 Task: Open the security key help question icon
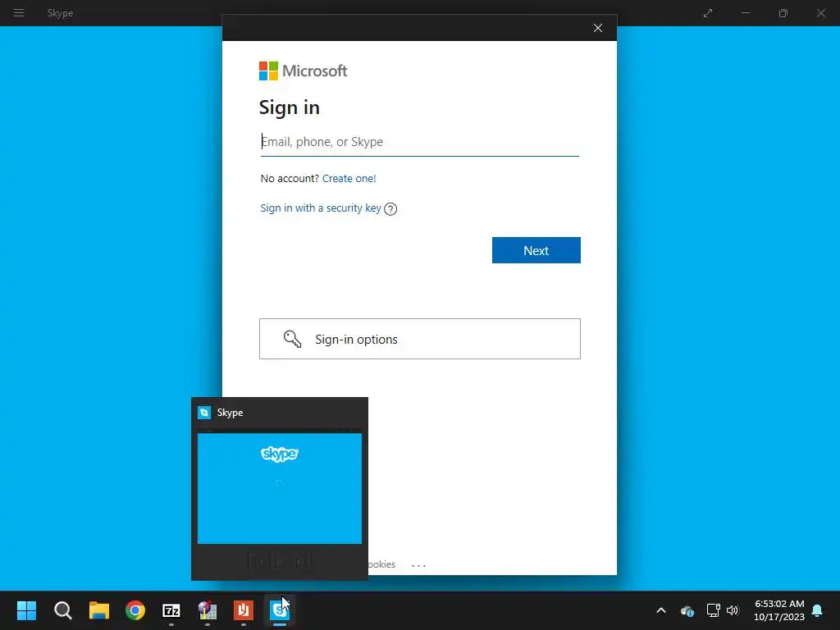390,209
